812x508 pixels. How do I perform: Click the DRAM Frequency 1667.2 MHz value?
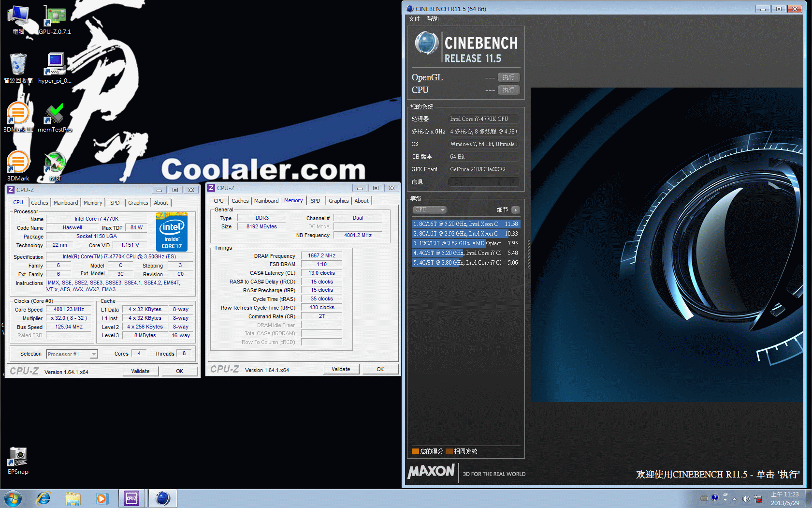tap(321, 255)
